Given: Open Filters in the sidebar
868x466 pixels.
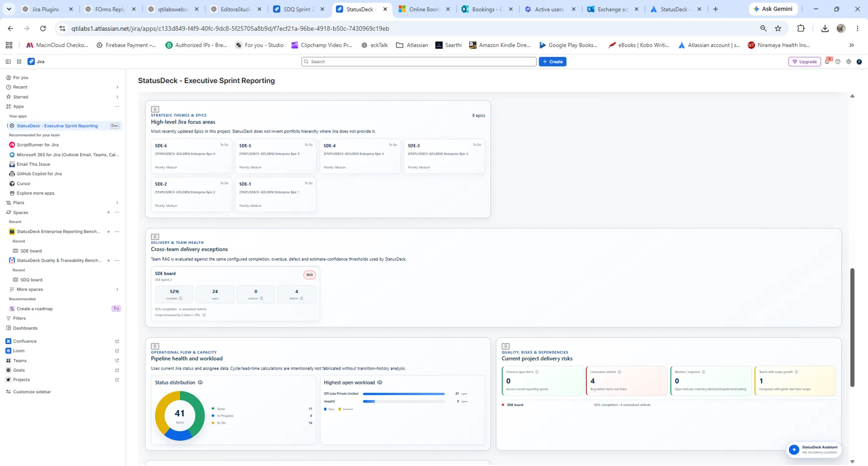Looking at the screenshot, I should coord(19,319).
